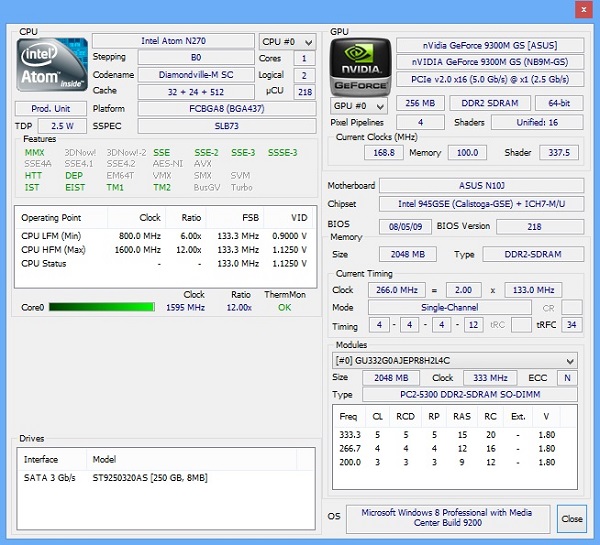Open the CPU #0 selector dropdown
Screen dimensions: 600x545
pos(287,42)
